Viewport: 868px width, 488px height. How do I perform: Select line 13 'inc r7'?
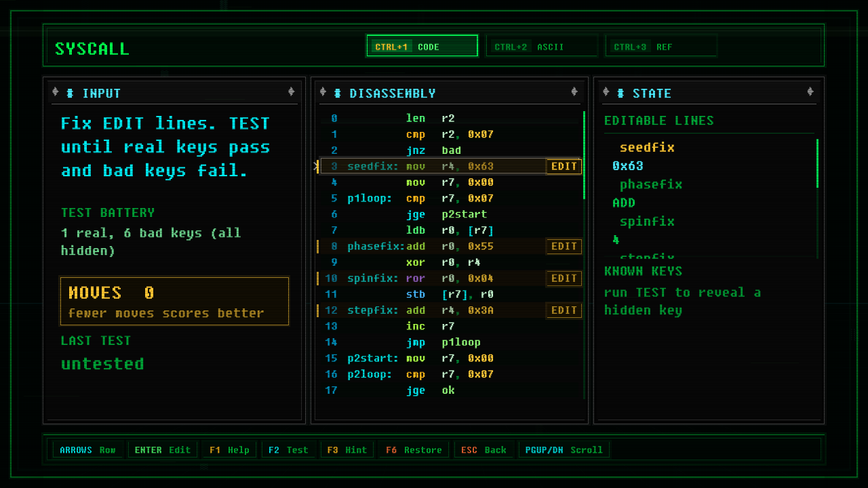tap(450, 326)
